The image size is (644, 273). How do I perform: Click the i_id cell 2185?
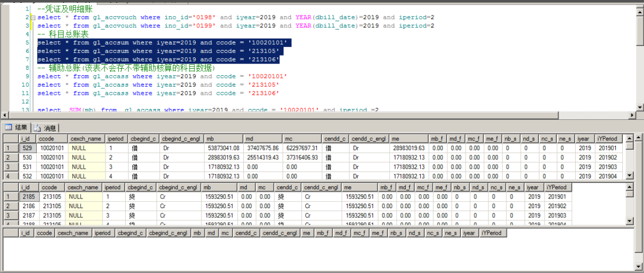coord(30,196)
